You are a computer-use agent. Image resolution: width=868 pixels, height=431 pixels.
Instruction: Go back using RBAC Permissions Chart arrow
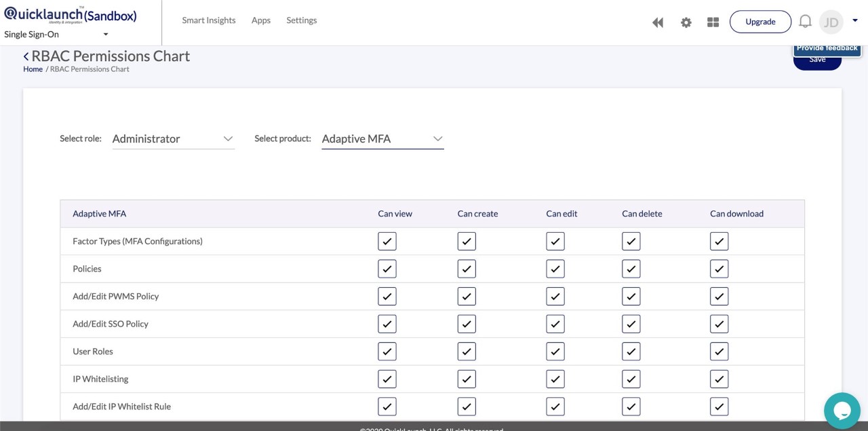[26, 56]
